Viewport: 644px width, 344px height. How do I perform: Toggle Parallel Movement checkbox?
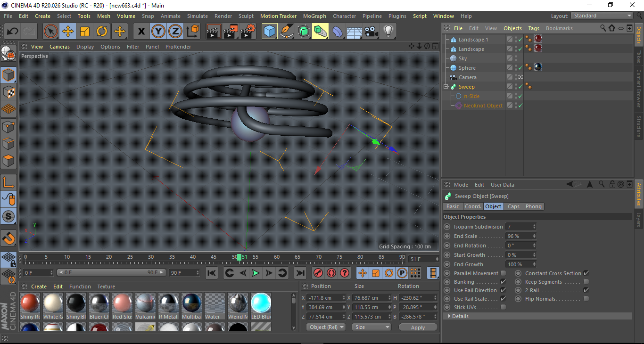tap(503, 273)
